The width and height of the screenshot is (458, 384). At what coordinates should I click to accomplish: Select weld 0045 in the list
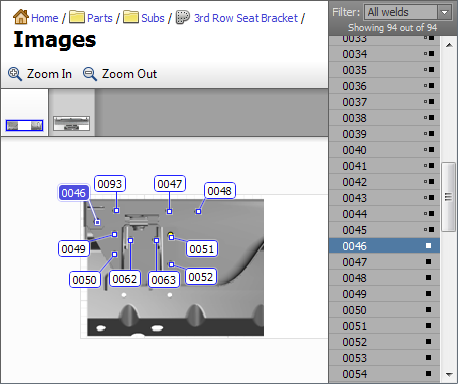pos(384,230)
